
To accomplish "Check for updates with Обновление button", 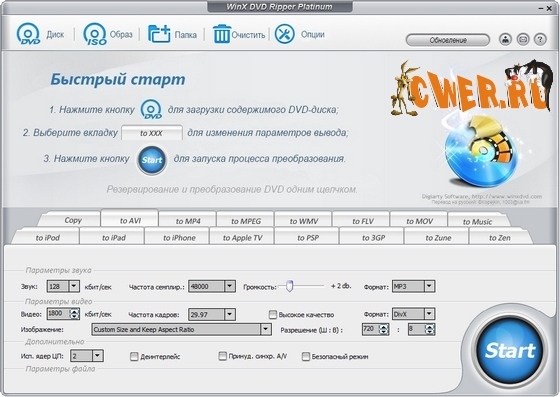I will 448,40.
